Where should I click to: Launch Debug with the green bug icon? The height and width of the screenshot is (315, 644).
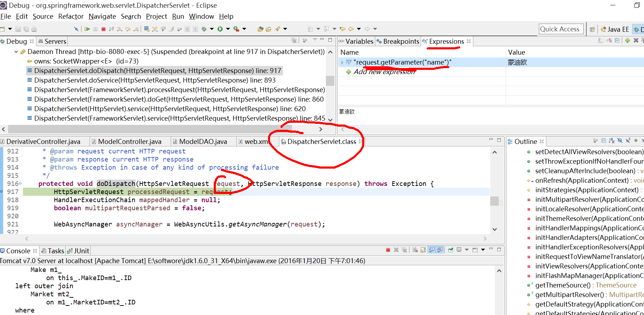tap(204, 29)
